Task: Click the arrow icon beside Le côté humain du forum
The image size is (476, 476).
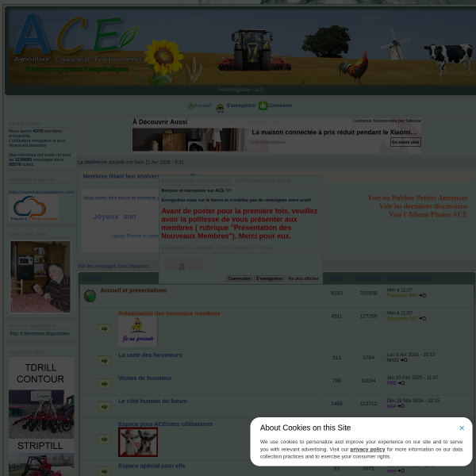Action: tap(104, 407)
